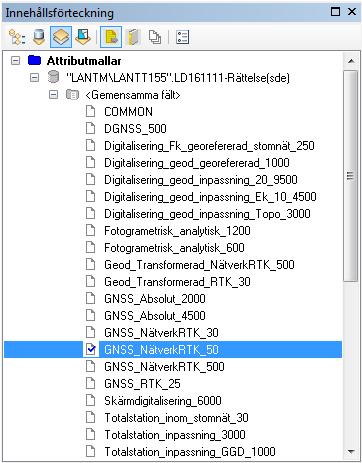
Task: Select the LD161111-Rättelse(sde) database entry
Action: tap(178, 78)
